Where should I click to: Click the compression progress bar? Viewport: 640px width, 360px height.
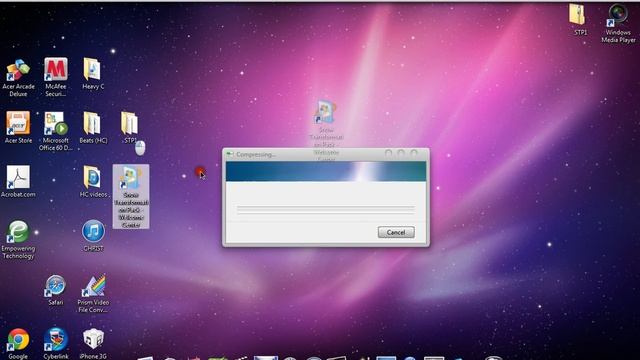[x=325, y=210]
